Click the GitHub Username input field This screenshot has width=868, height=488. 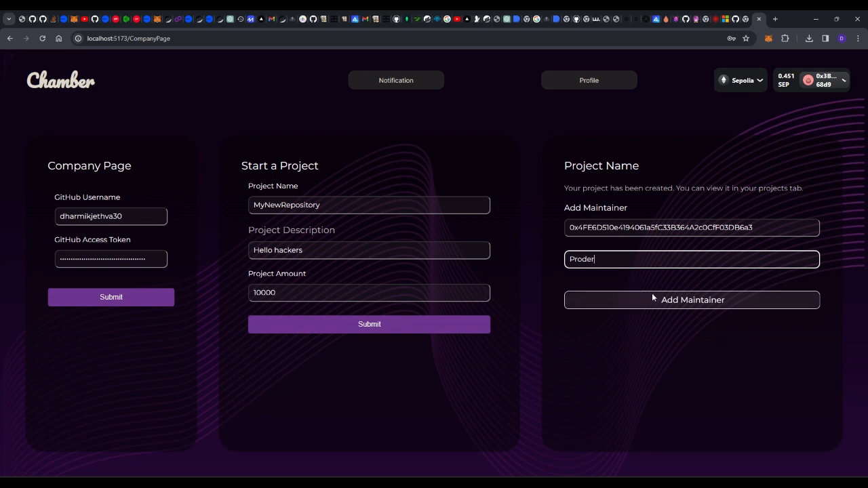pos(111,216)
